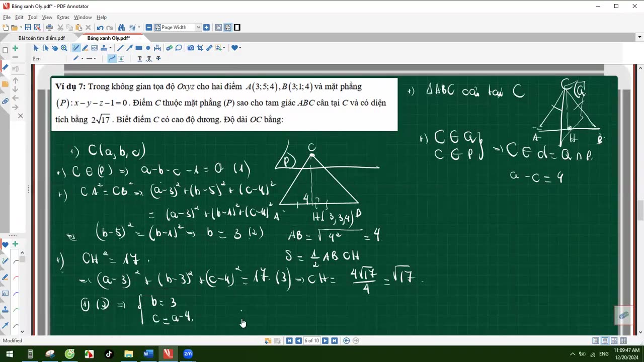The image size is (644, 362).
Task: Zoom out with minus button
Action: coord(149,27)
